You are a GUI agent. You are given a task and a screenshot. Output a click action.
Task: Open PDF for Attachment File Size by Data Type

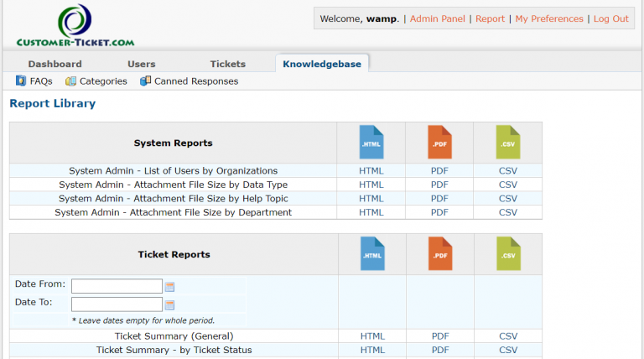pos(439,185)
